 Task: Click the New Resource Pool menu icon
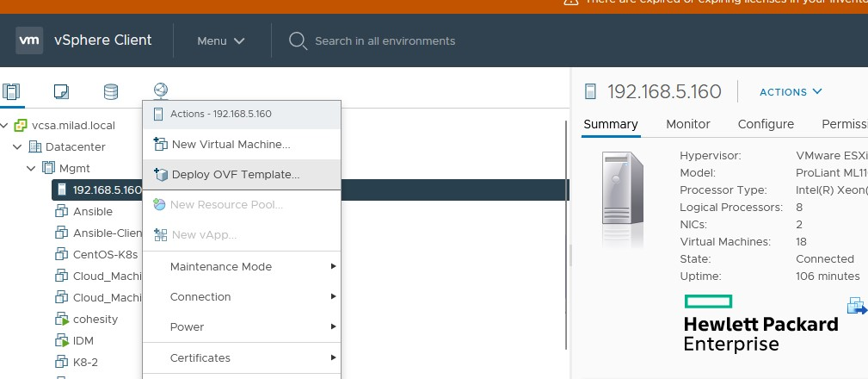pyautogui.click(x=159, y=204)
